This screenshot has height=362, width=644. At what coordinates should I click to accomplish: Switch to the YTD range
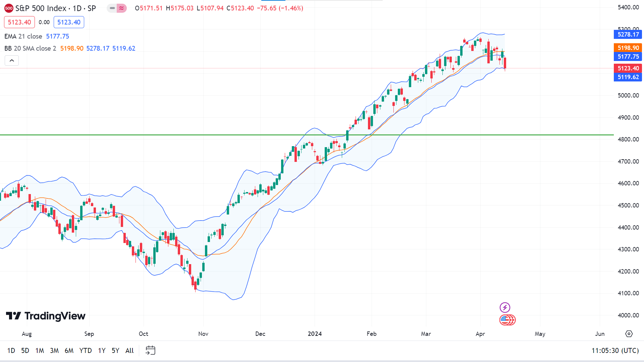pos(86,351)
